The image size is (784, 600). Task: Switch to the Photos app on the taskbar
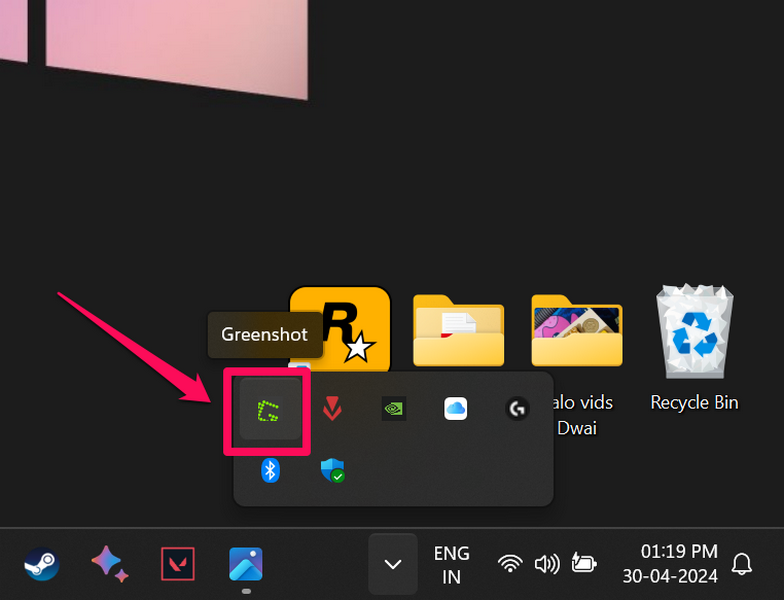pos(246,564)
